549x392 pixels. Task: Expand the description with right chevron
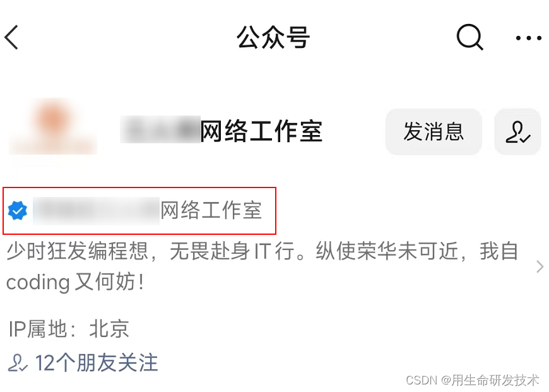point(540,266)
